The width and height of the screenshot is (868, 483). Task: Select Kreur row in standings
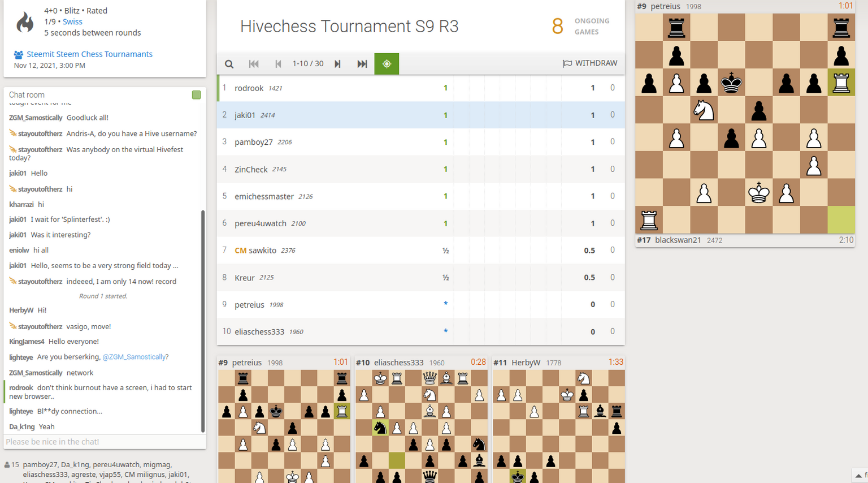pos(421,278)
